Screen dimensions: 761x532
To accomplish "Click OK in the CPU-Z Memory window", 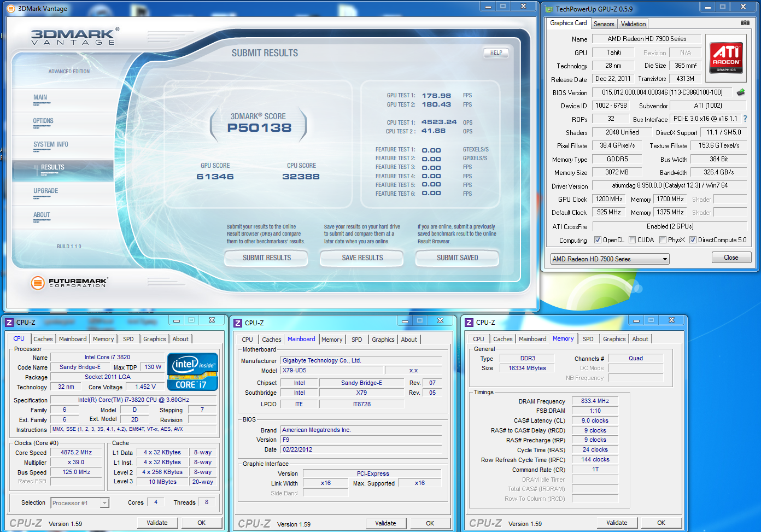I will click(x=662, y=523).
